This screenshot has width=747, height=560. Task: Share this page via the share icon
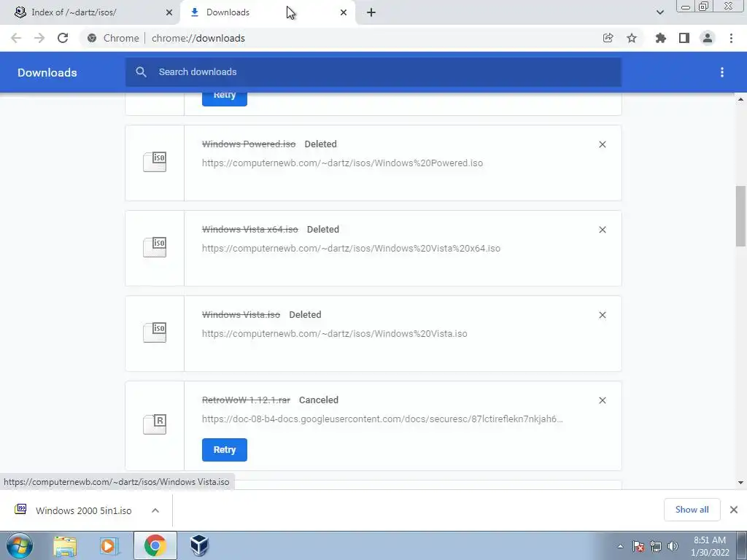click(608, 38)
